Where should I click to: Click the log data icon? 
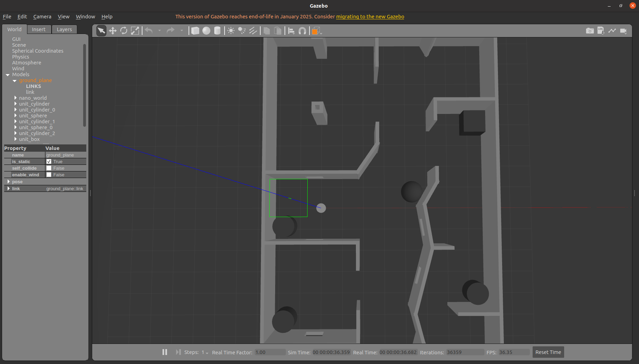(x=601, y=31)
